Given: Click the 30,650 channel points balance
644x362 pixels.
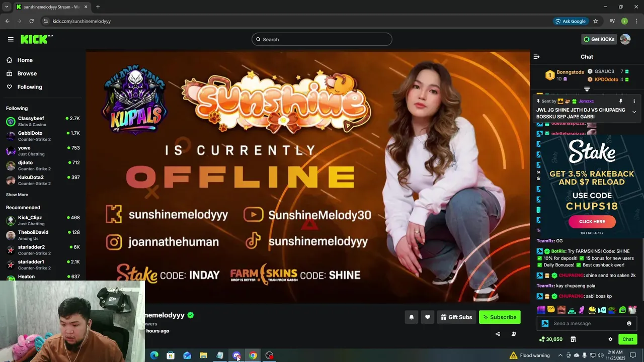Looking at the screenshot, I should point(550,339).
